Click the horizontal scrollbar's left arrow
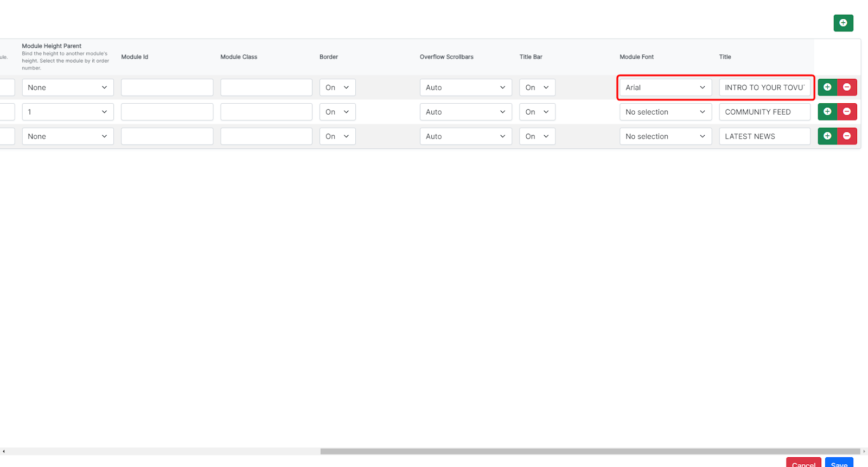 click(3, 451)
